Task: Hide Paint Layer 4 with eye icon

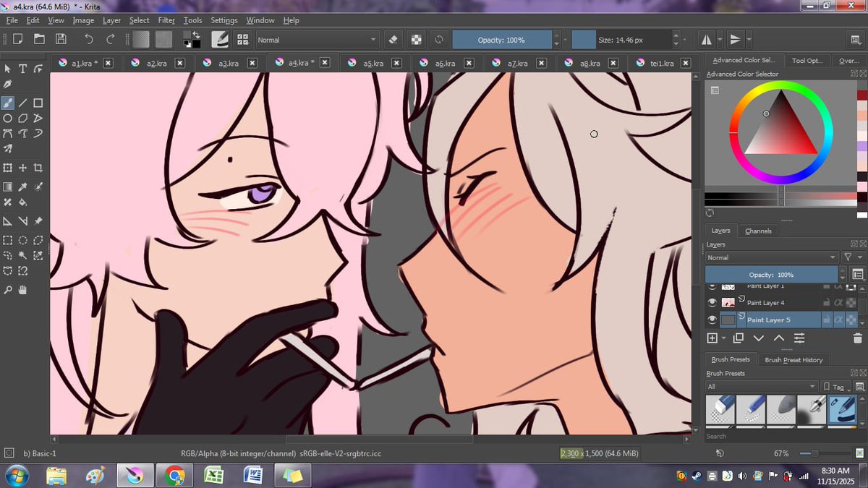Action: [712, 302]
